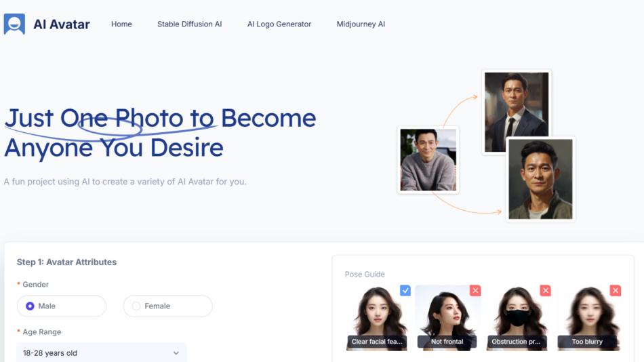
Task: Click red X badge on Obstruction photo
Action: 545,291
